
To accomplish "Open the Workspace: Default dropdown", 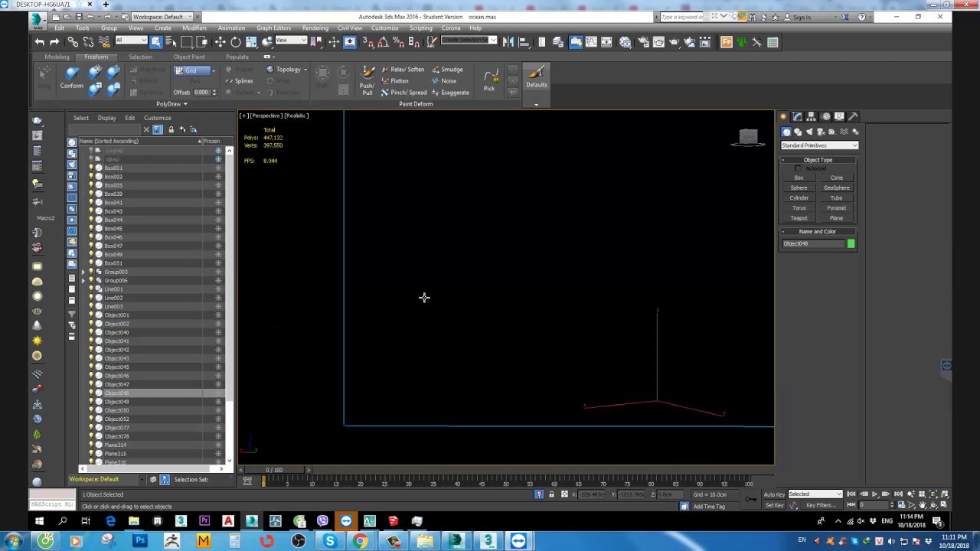I will 162,17.
